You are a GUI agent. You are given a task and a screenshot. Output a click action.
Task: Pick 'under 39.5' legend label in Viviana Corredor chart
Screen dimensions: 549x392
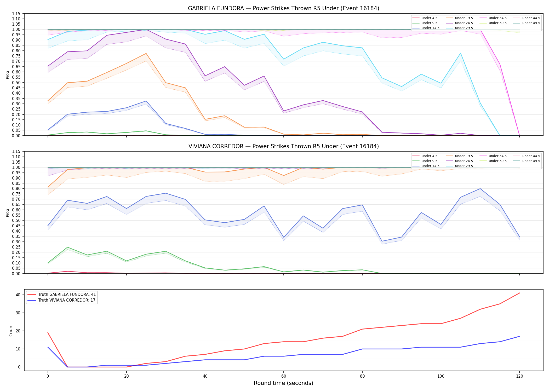497,161
